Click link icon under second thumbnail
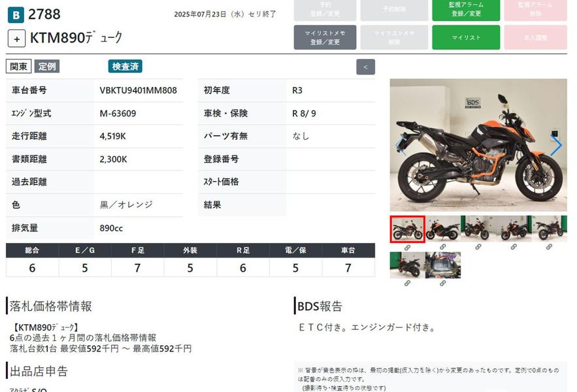The image size is (577, 392). coord(443,247)
